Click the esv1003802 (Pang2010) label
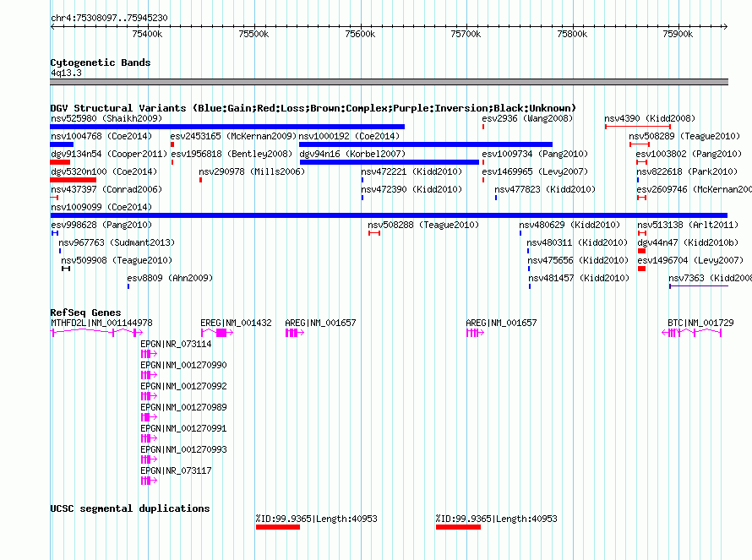 pyautogui.click(x=689, y=154)
